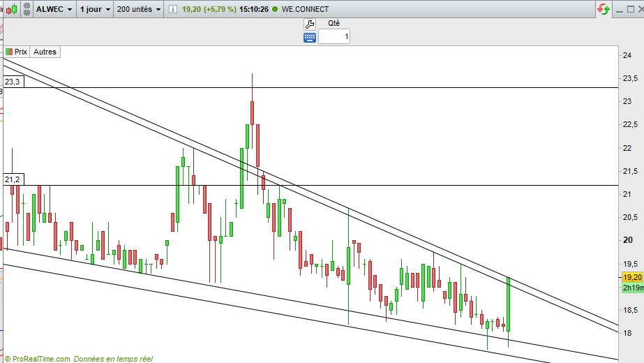The width and height of the screenshot is (644, 363).
Task: Click the chain link group icon
Action: pyautogui.click(x=27, y=9)
